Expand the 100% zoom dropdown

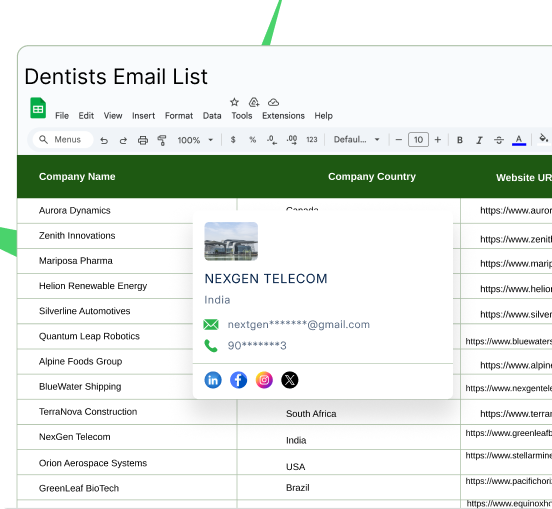point(195,140)
